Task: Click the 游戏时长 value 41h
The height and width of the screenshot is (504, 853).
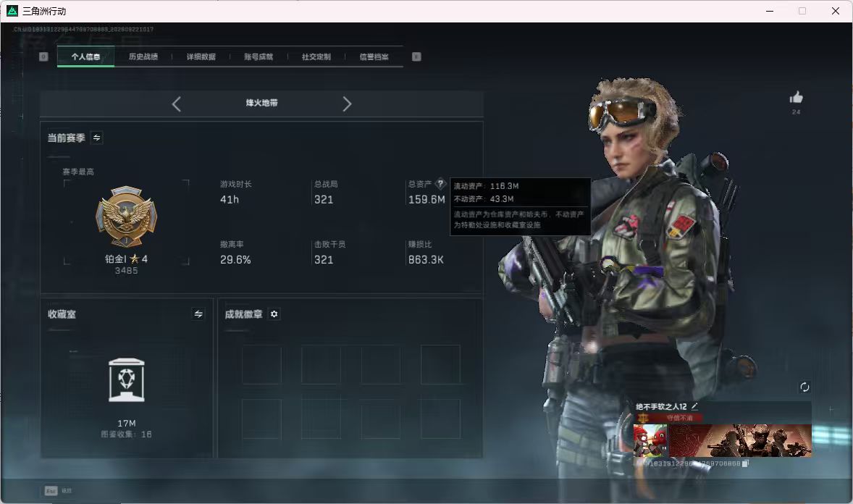Action: 230,200
